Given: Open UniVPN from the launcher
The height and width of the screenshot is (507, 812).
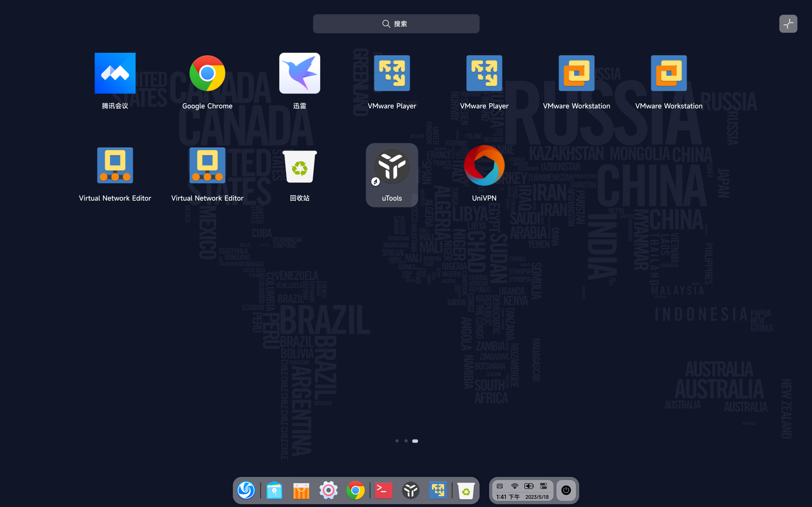Looking at the screenshot, I should click(484, 165).
